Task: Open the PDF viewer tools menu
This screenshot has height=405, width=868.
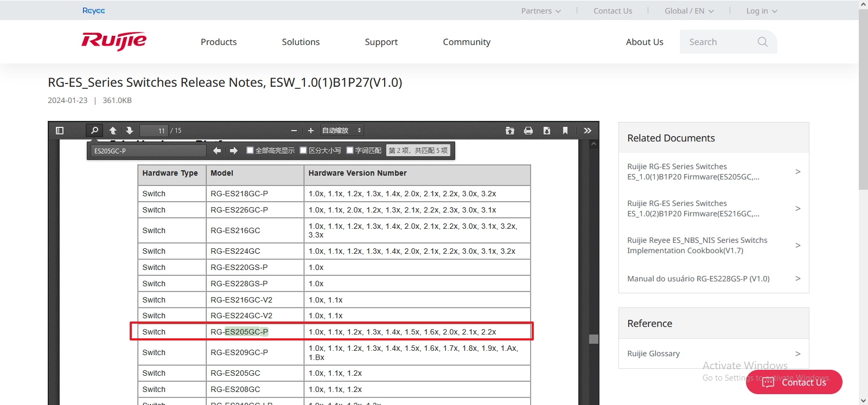Action: 588,131
